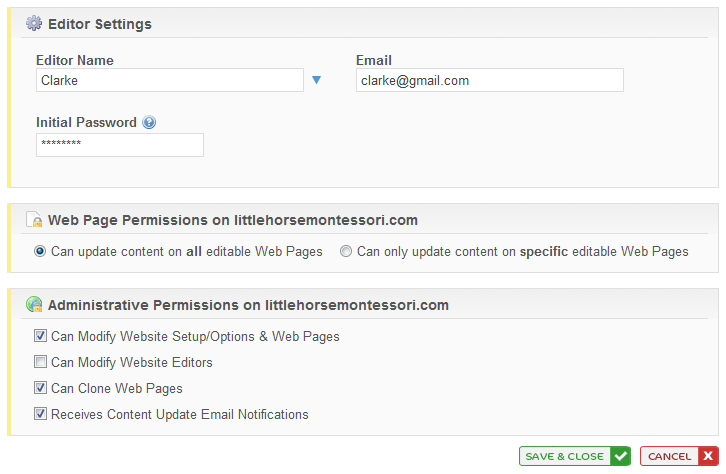Select 'Can only update content on specific' pages option
Image resolution: width=726 pixels, height=474 pixels.
[346, 251]
